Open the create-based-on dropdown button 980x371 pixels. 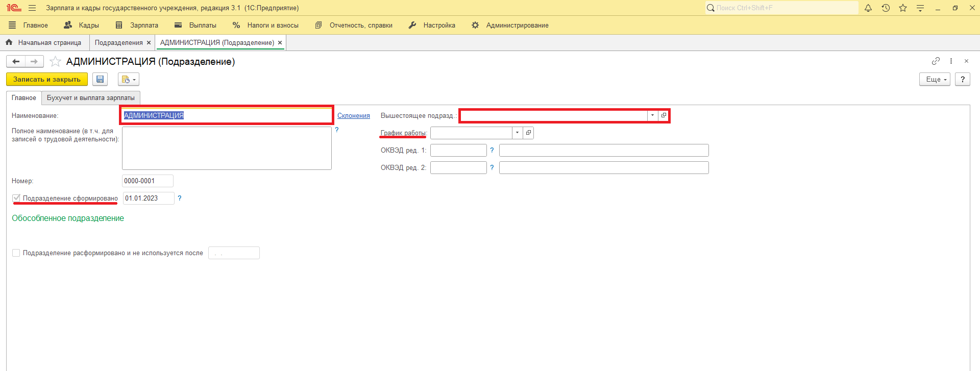click(x=129, y=79)
